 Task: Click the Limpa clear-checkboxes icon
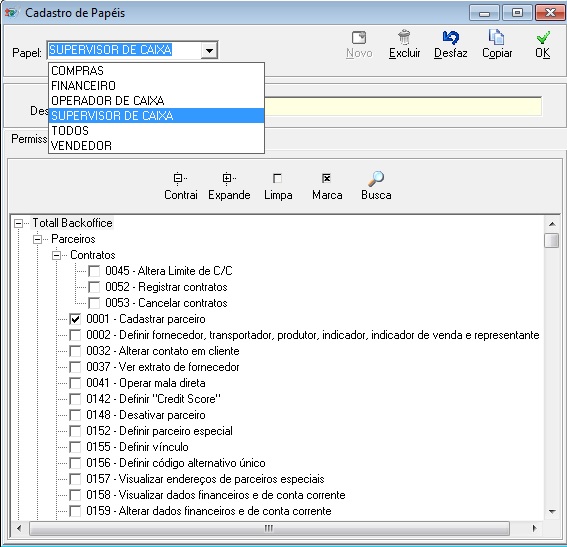click(x=277, y=178)
